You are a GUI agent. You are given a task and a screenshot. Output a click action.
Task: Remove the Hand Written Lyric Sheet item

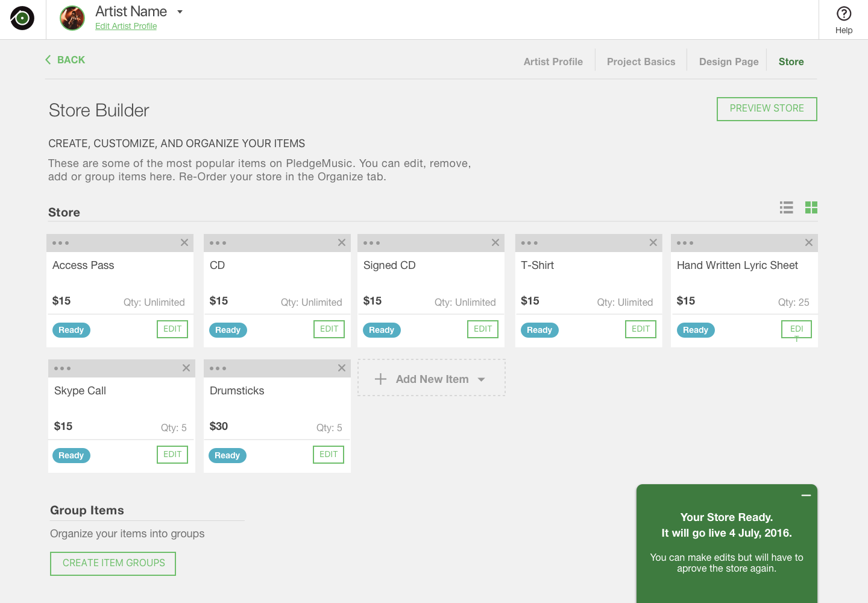(809, 242)
